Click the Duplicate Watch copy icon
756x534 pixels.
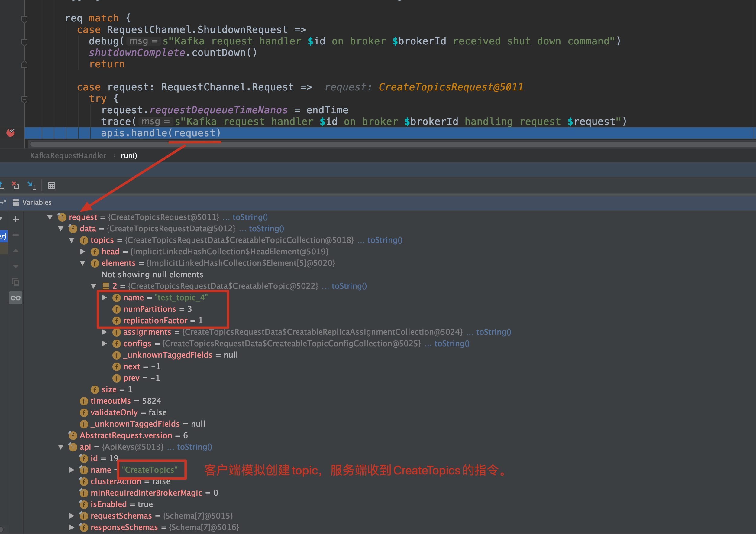(15, 282)
